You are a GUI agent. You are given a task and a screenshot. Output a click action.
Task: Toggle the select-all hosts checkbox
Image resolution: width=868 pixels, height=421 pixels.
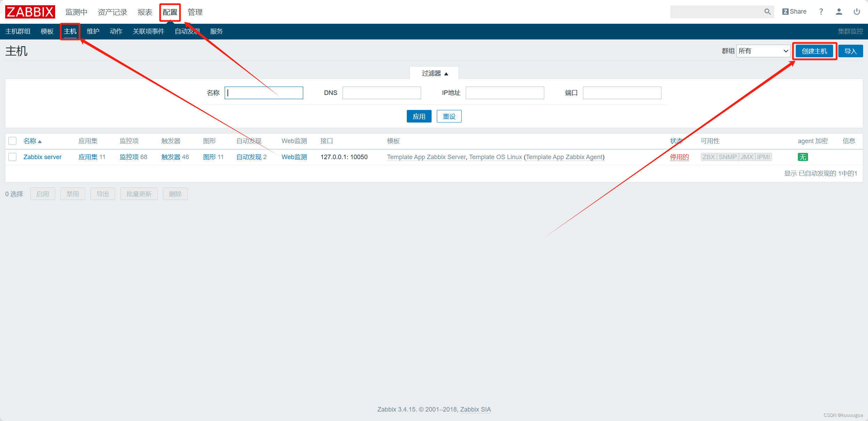[x=13, y=141]
